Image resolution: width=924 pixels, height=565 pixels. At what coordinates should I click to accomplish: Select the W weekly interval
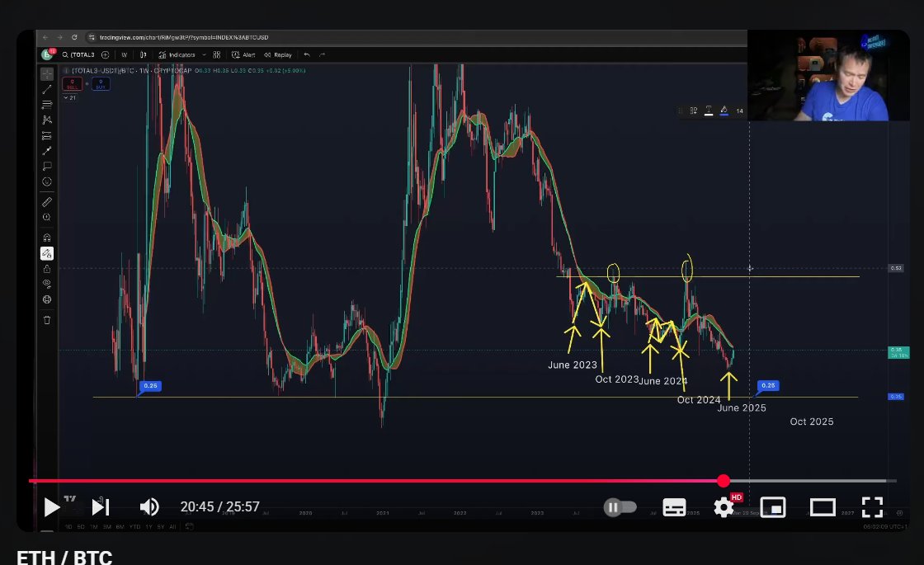coord(125,54)
